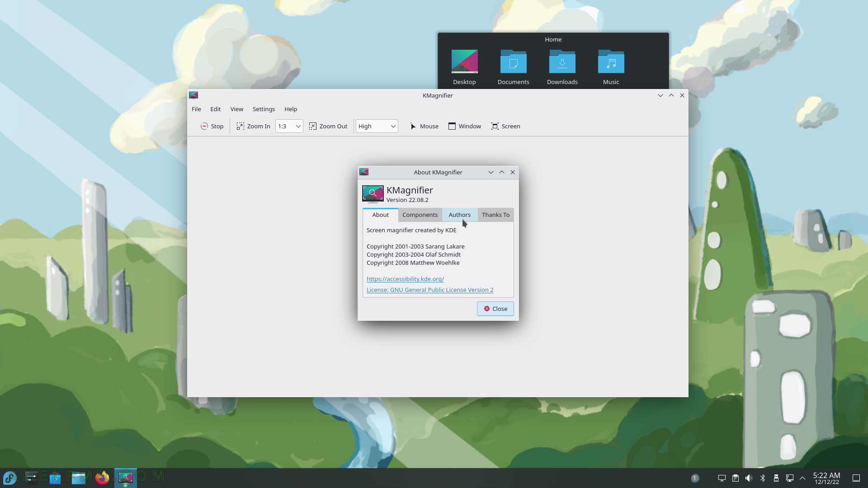Click the Show Desktop button in panel
The image size is (868, 488).
856,478
